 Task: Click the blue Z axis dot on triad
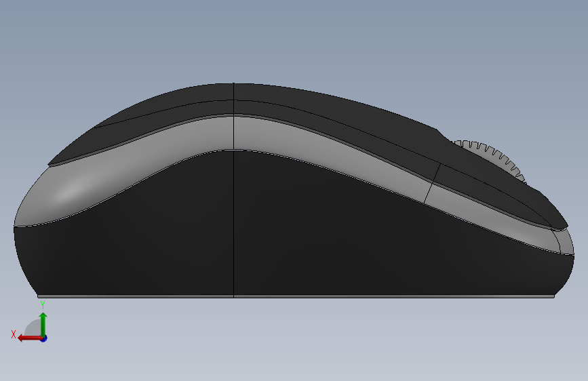coord(44,338)
